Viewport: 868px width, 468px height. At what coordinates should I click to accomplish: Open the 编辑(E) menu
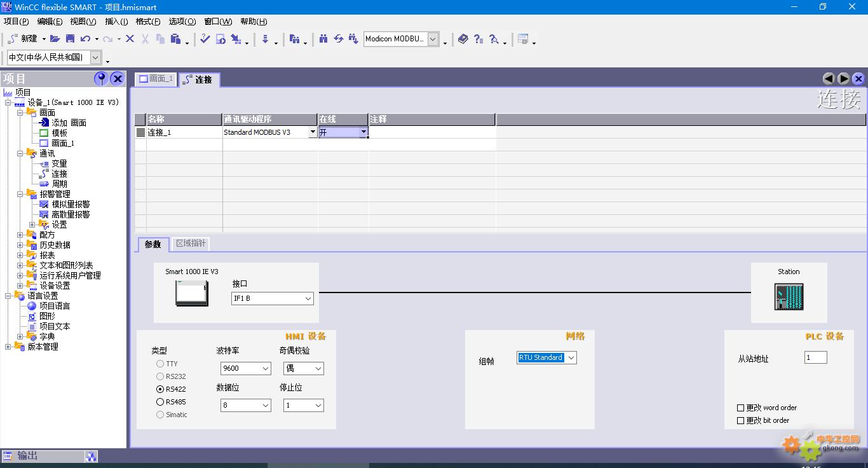click(50, 21)
